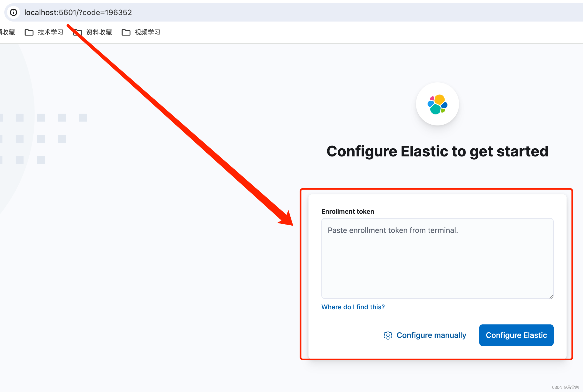
Task: Click the Configure Elastic button
Action: 516,335
